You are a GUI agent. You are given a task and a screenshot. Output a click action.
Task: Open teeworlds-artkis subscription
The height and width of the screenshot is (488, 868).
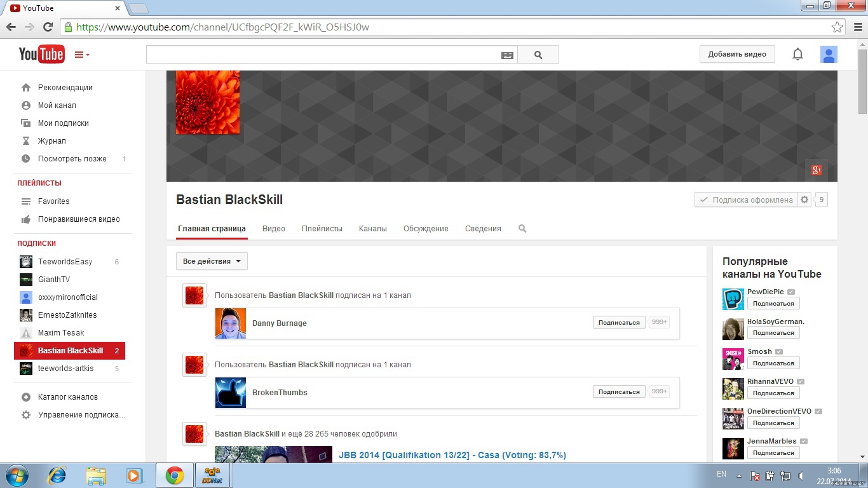(65, 369)
